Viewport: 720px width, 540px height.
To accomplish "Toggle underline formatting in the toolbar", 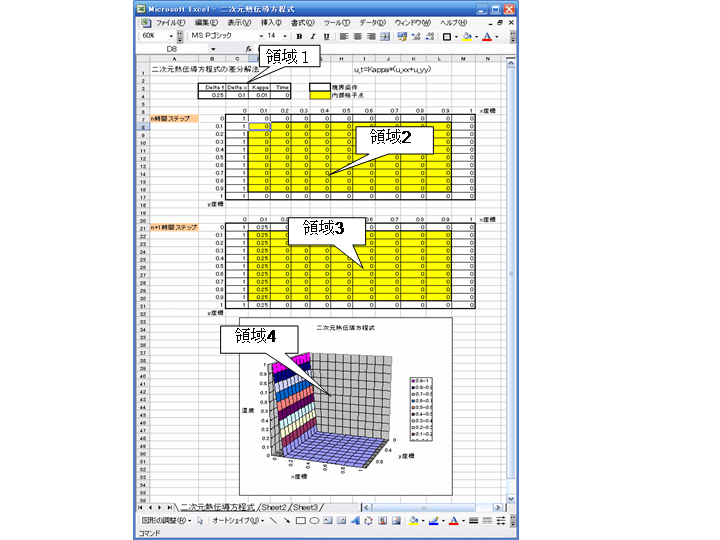I will click(326, 36).
